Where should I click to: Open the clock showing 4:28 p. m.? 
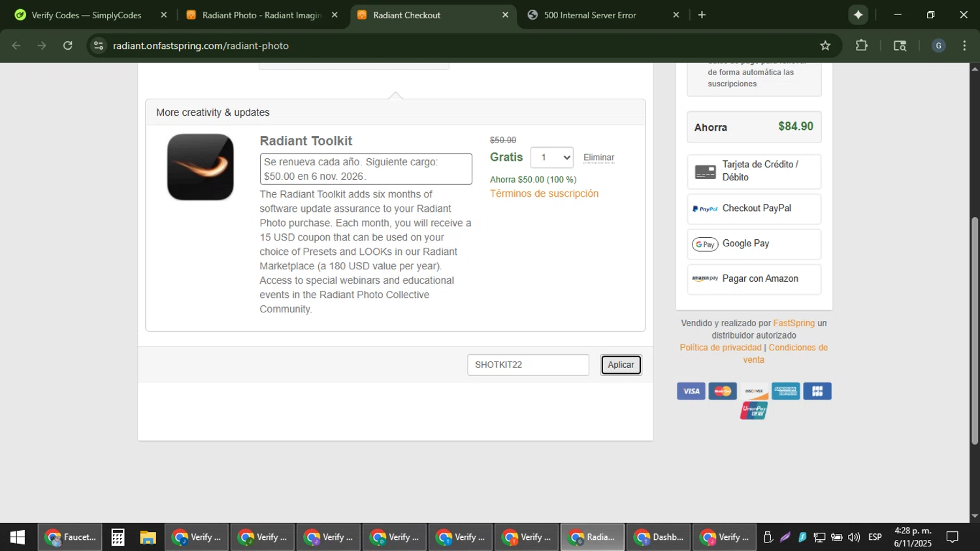click(913, 537)
